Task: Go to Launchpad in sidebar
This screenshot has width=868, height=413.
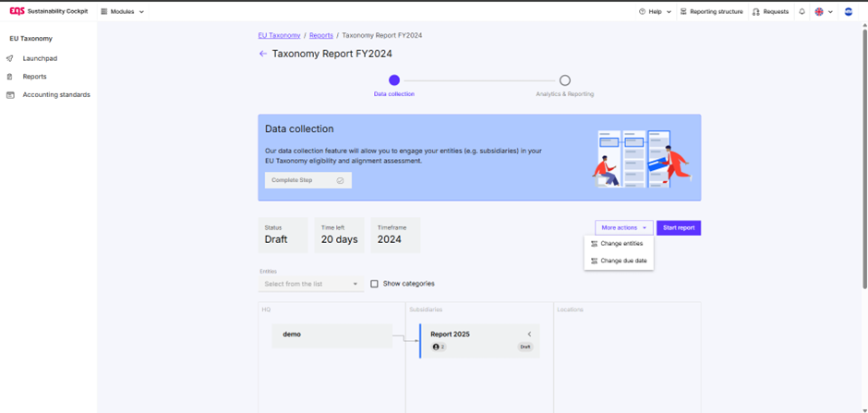Action: pyautogui.click(x=40, y=58)
